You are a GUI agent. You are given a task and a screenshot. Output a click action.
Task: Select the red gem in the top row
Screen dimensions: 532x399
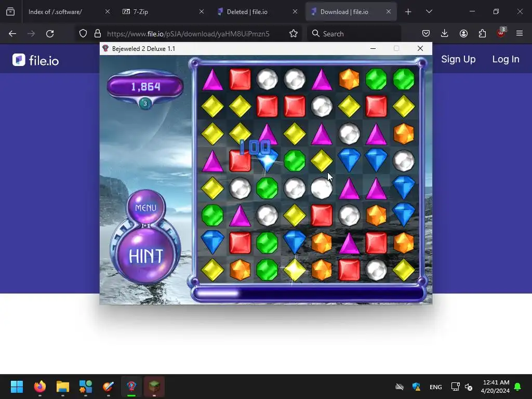(x=240, y=79)
